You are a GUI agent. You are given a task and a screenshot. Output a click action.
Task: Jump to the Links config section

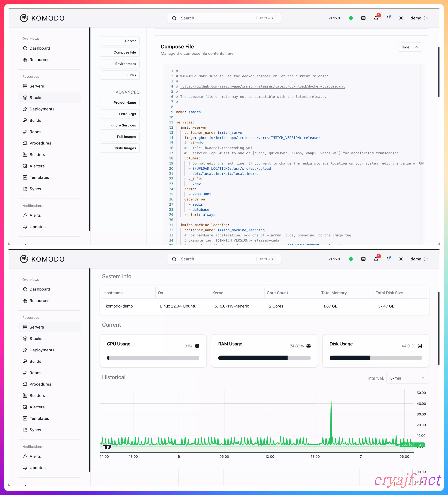[120, 75]
